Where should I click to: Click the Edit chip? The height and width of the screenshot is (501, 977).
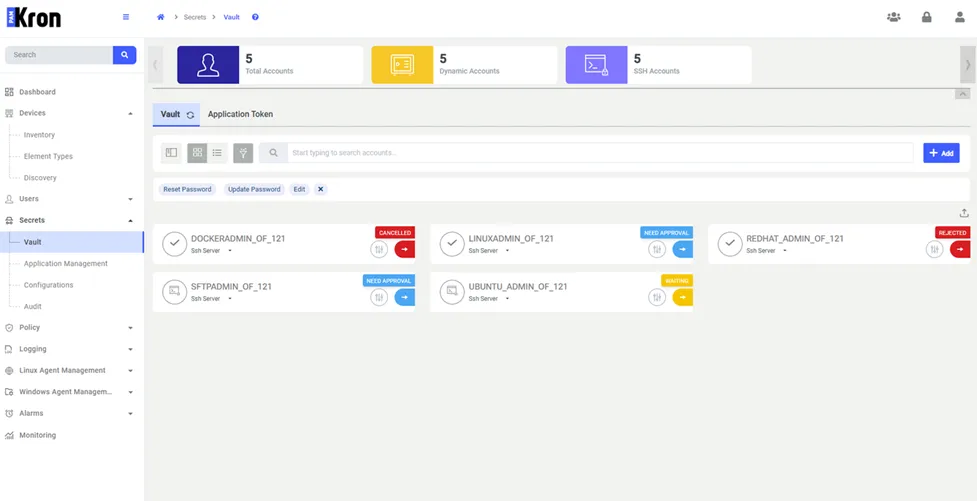point(299,189)
